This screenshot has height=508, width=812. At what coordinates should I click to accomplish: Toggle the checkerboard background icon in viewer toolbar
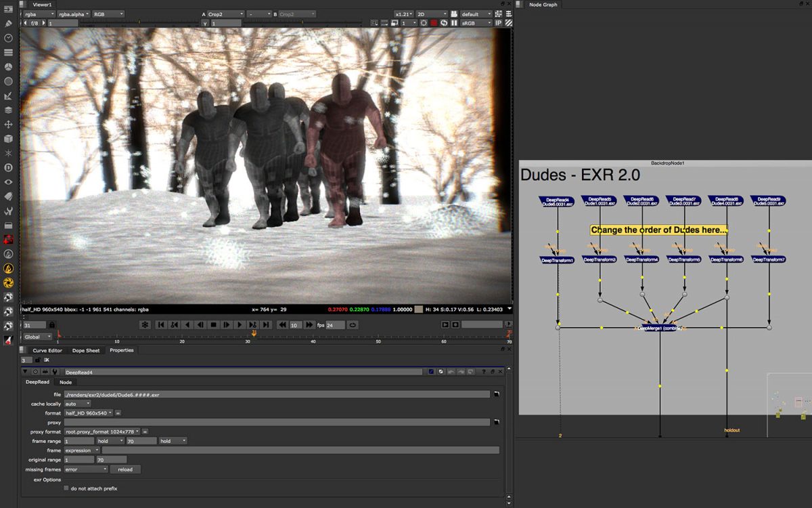click(x=508, y=23)
